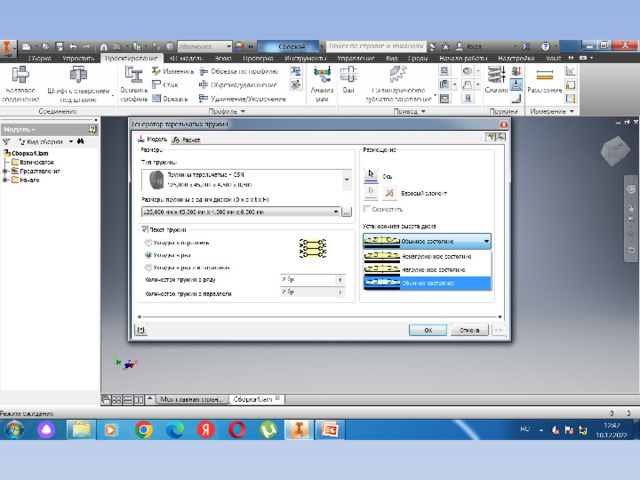Click the axis selection arrow icon
This screenshot has width=640, height=480.
371,172
